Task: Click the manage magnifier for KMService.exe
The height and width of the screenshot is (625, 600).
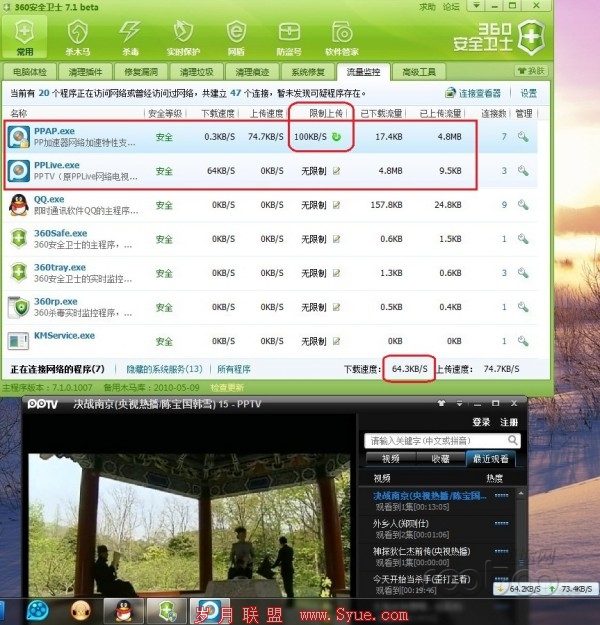Action: pos(523,341)
